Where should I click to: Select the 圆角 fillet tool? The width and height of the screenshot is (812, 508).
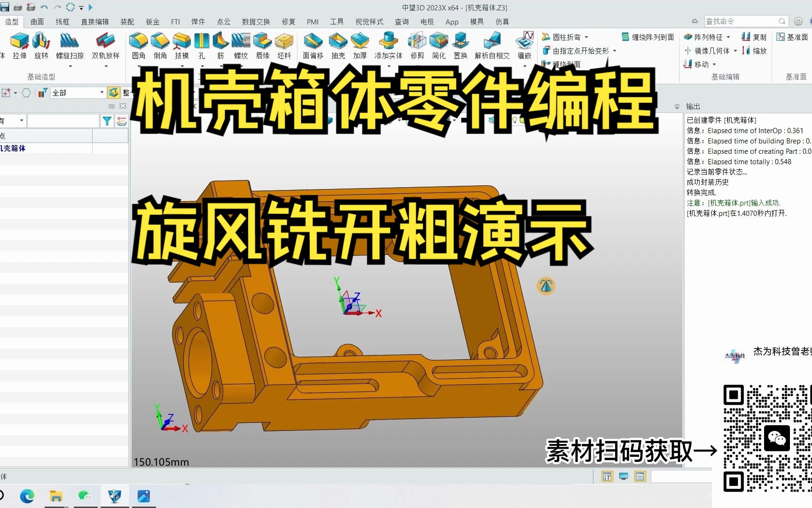(x=139, y=46)
